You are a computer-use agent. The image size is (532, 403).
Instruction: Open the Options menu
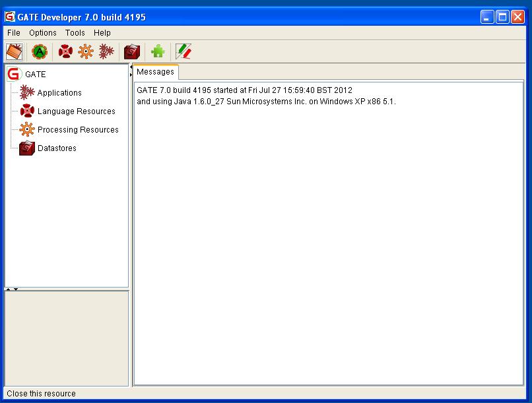point(43,33)
